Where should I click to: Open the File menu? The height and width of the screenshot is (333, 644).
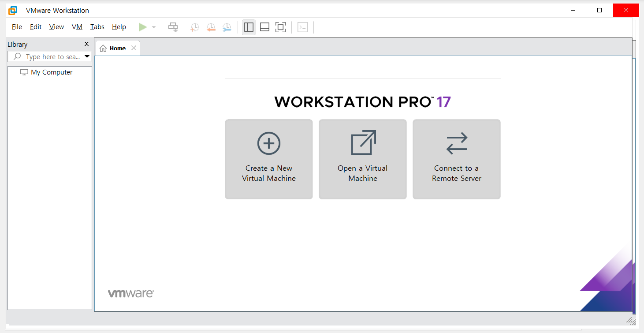pos(17,27)
